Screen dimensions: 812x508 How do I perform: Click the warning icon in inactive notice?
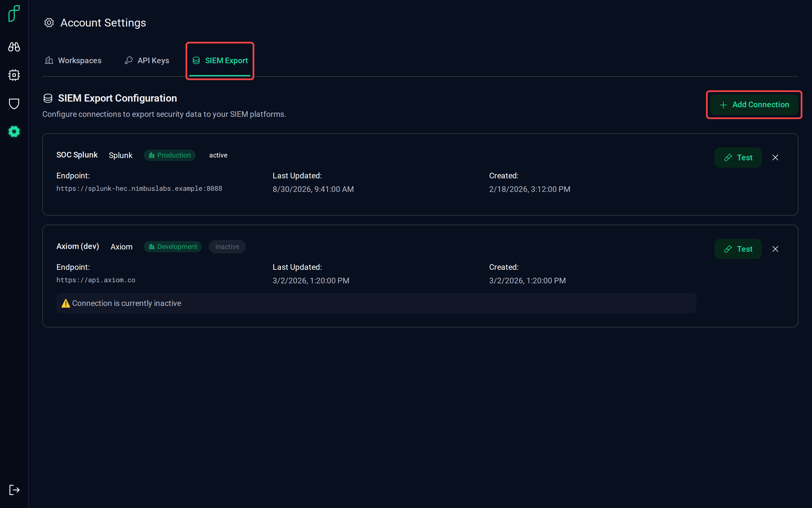point(66,303)
